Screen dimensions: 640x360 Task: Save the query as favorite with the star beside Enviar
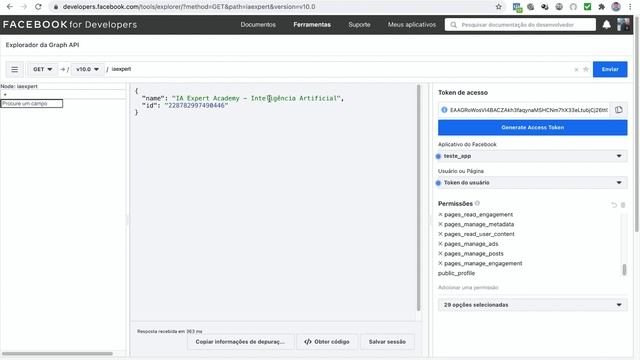click(x=586, y=69)
